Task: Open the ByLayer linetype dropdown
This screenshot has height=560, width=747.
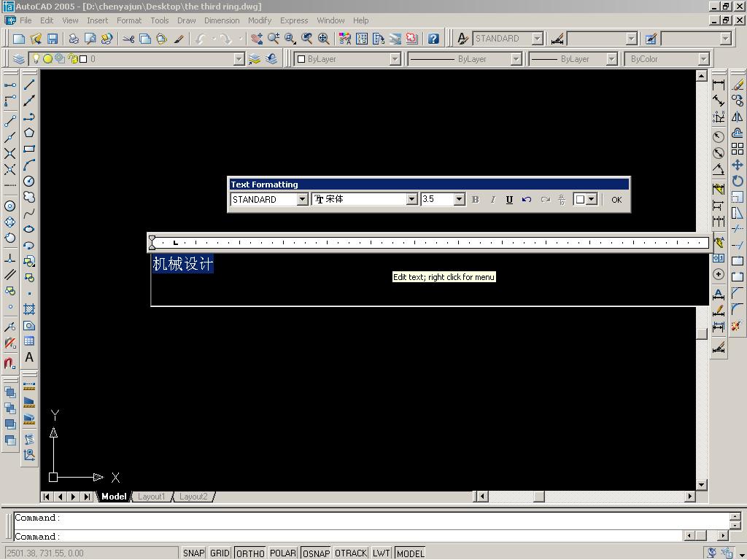Action: coord(516,59)
